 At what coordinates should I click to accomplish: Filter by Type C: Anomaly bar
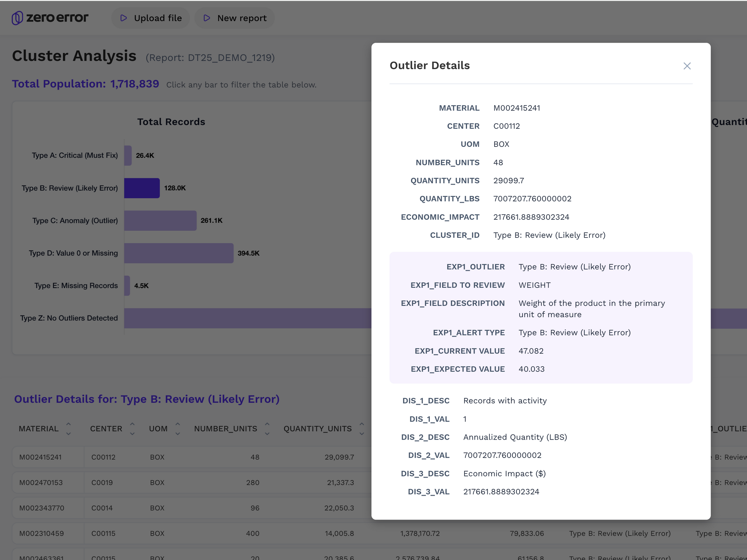pos(160,221)
